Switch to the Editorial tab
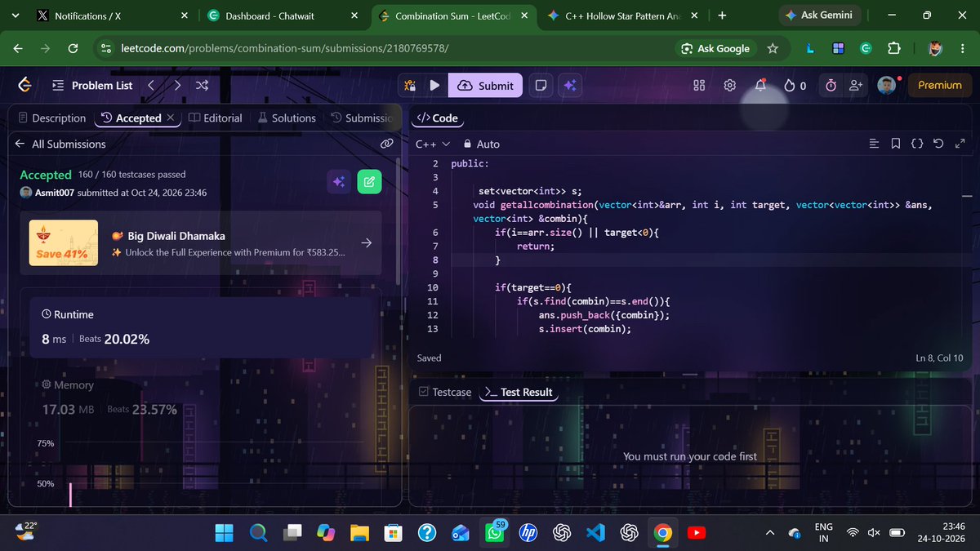The width and height of the screenshot is (980, 551). point(216,118)
